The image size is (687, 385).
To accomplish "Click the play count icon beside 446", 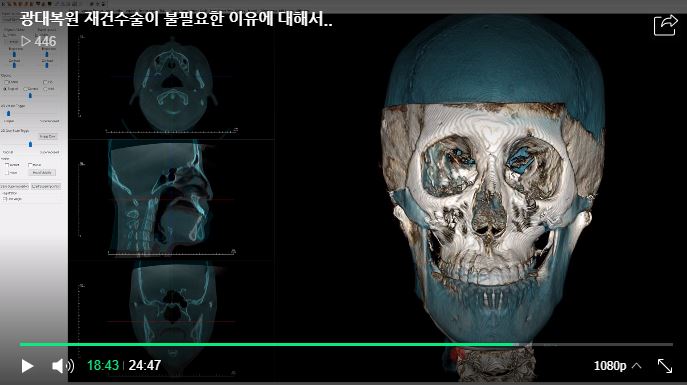I will [x=26, y=41].
